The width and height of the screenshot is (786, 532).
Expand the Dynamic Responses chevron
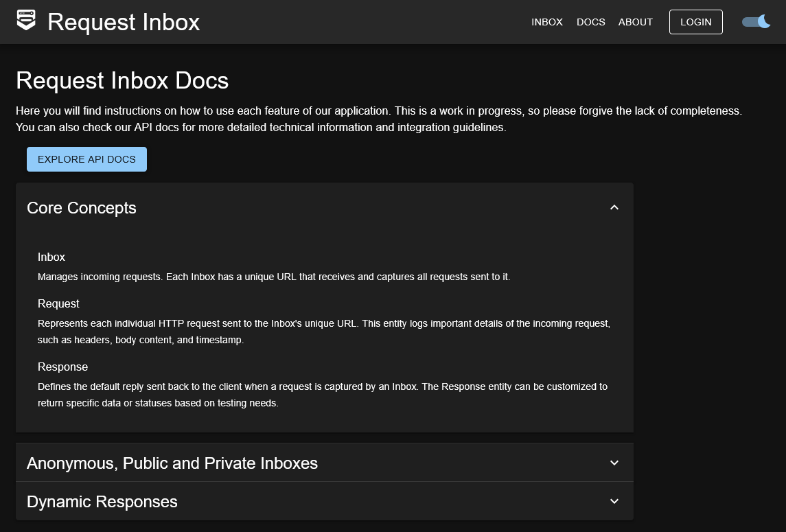coord(614,501)
